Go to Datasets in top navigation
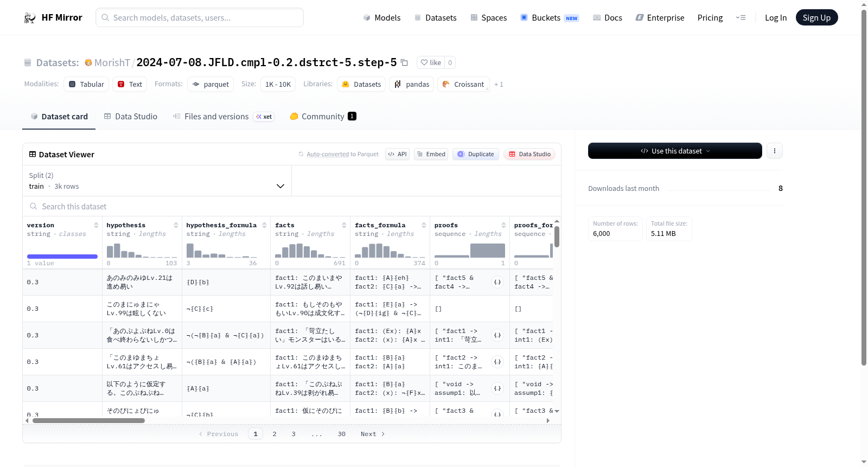868x467 pixels. (436, 17)
